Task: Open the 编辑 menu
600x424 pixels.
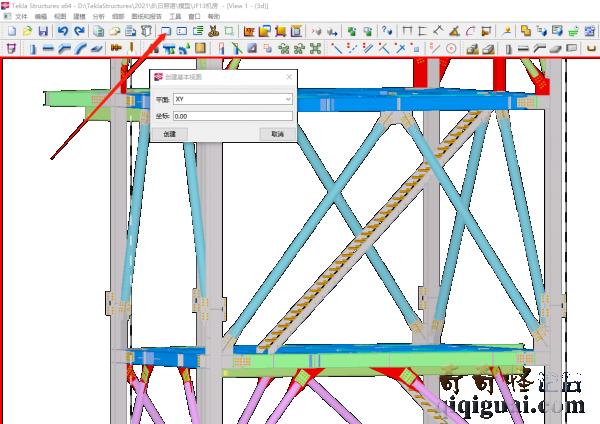Action: click(x=41, y=16)
